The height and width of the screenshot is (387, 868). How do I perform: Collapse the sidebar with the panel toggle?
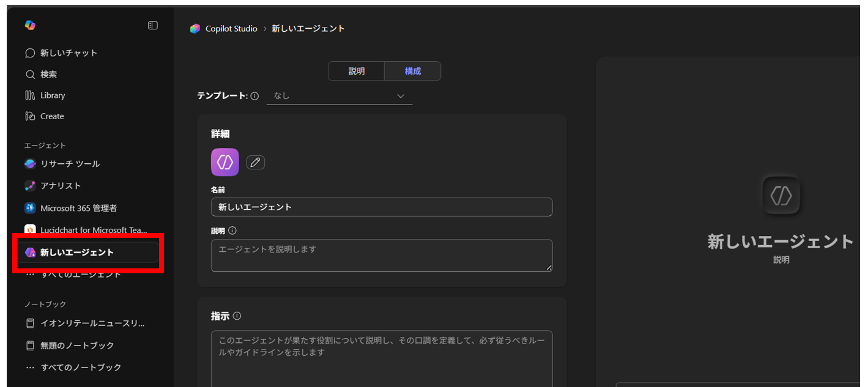click(152, 24)
